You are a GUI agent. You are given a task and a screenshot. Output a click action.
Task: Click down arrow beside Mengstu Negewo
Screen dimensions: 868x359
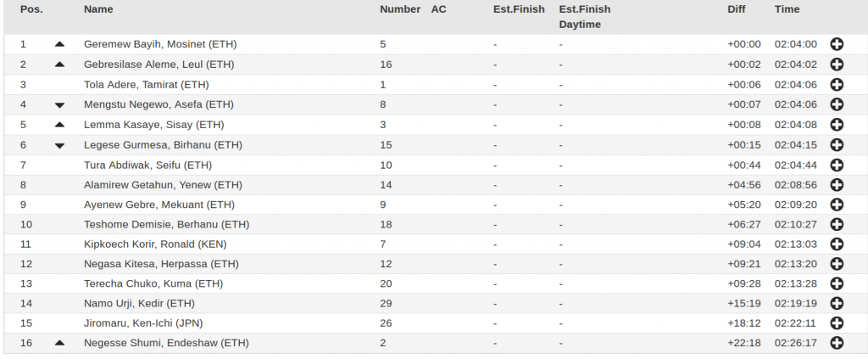point(60,104)
